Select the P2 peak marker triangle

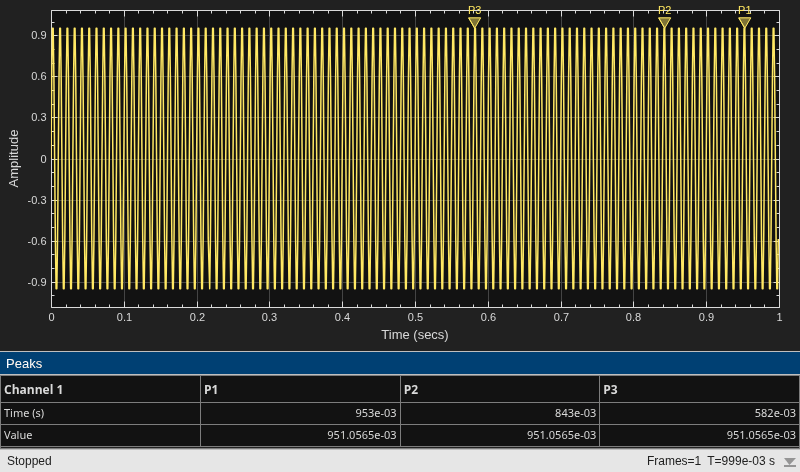664,22
